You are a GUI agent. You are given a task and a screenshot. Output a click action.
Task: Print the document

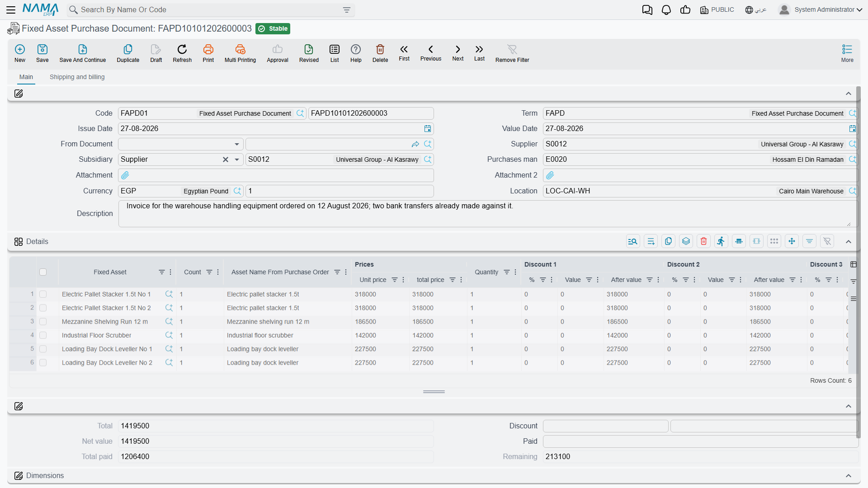(x=208, y=53)
